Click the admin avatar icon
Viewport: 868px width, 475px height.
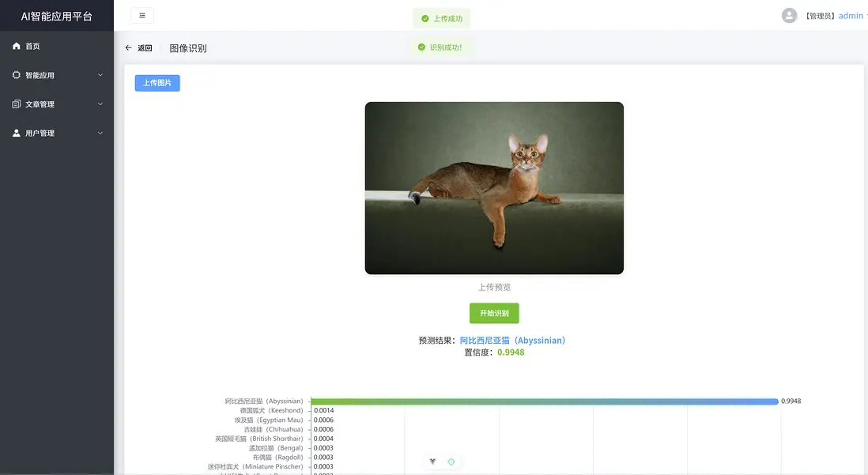790,16
